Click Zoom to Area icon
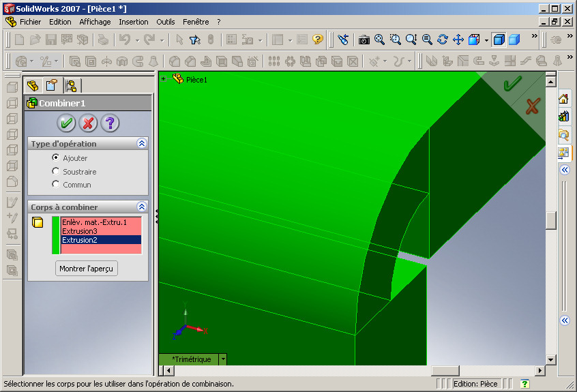This screenshot has height=392, width=577. [395, 40]
